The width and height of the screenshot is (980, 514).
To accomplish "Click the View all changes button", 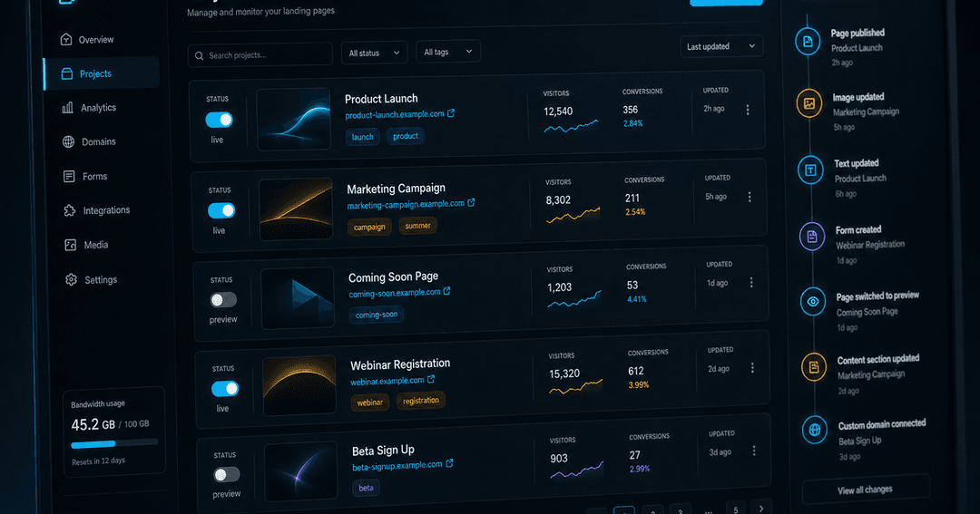I will tap(866, 490).
